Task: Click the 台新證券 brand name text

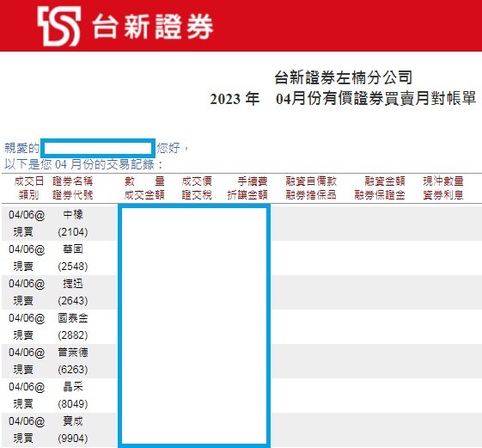Action: 153,27
